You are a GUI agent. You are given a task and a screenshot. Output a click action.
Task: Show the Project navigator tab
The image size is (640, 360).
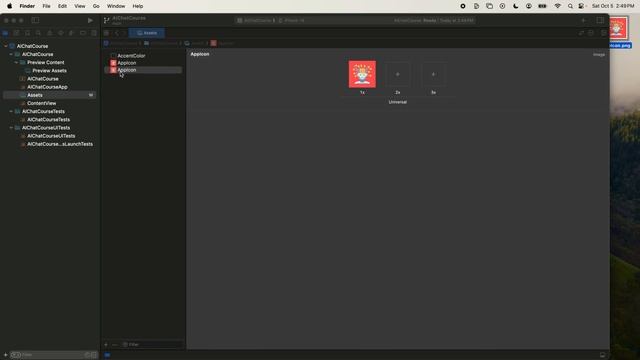pos(6,33)
